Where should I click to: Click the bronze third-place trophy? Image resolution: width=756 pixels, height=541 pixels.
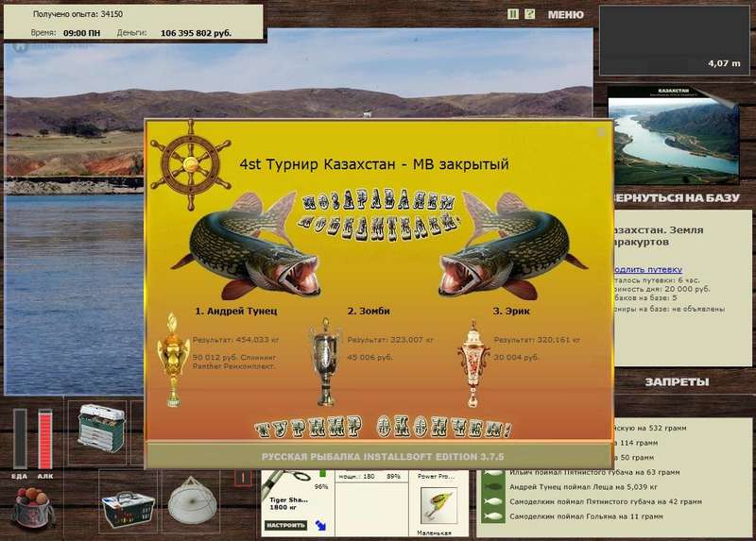coord(473,363)
